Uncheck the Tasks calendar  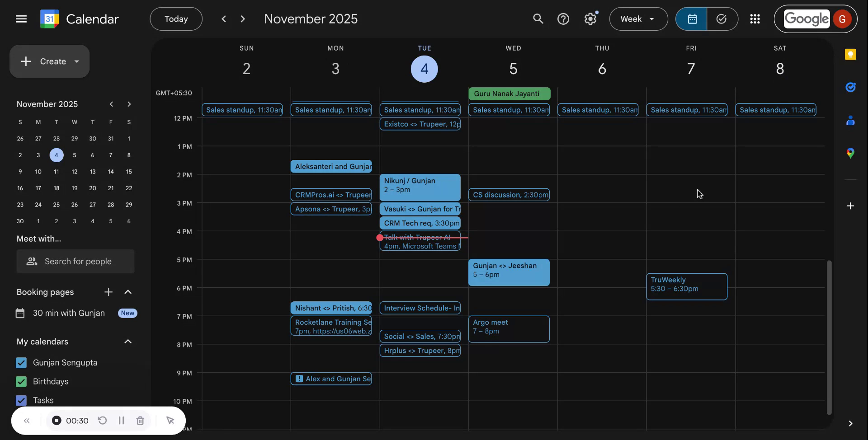(21, 400)
